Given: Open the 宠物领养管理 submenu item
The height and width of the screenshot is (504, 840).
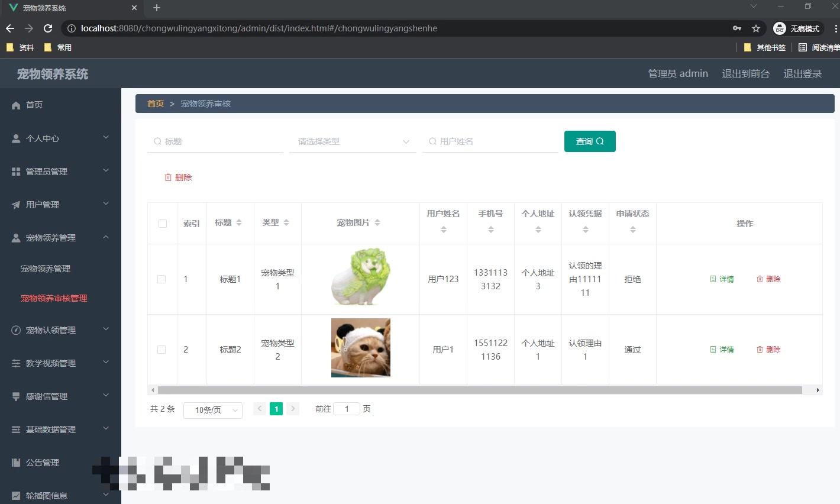Looking at the screenshot, I should pyautogui.click(x=46, y=269).
